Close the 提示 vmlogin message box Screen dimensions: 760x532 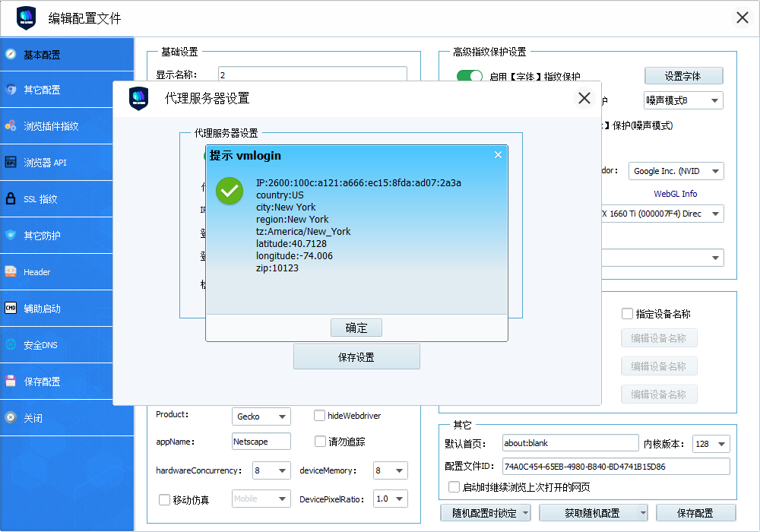pyautogui.click(x=498, y=154)
